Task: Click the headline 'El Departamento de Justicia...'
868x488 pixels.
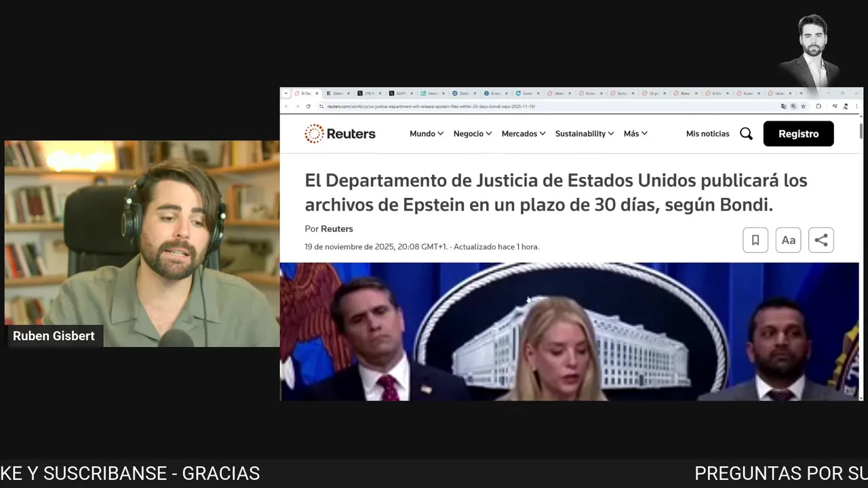Action: (556, 192)
